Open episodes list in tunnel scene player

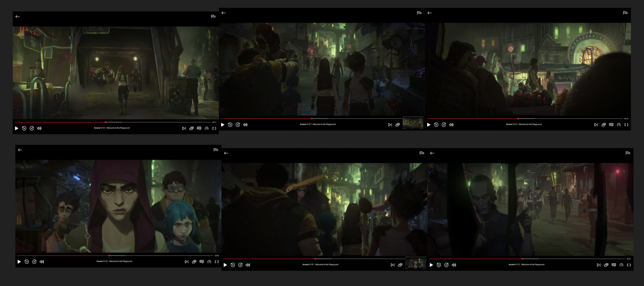192,128
